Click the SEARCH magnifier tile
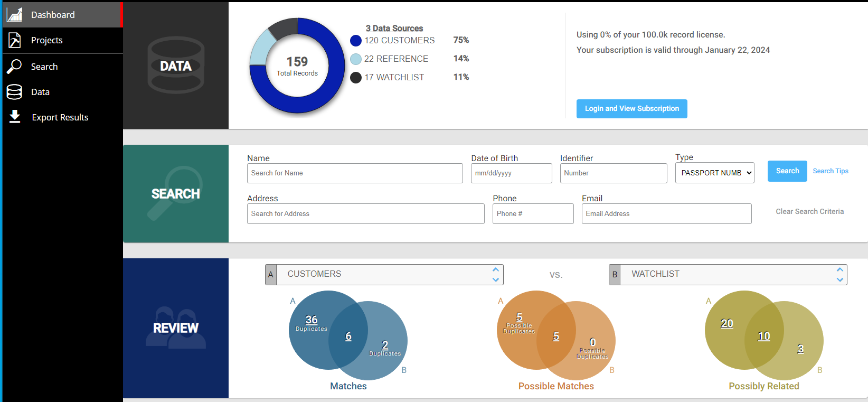 tap(176, 193)
